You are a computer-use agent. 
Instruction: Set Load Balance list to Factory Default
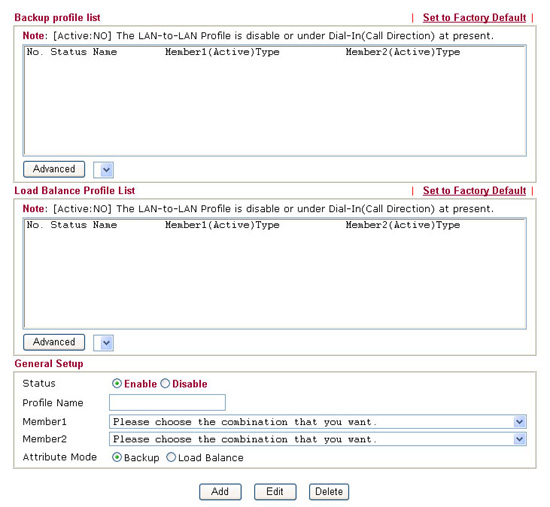474,191
